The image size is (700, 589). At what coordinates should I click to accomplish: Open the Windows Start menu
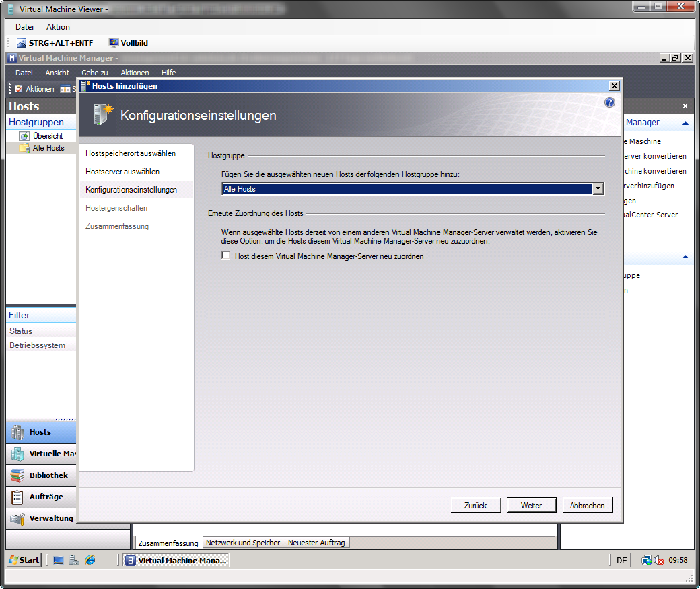[24, 560]
